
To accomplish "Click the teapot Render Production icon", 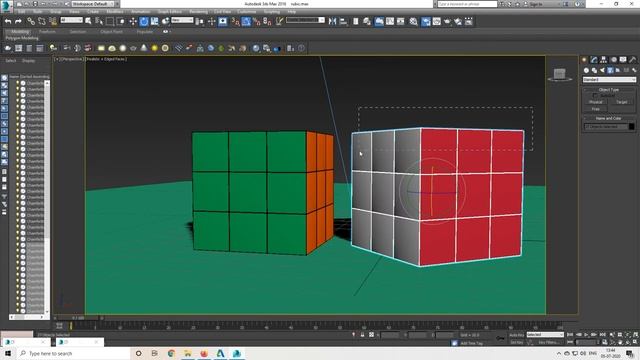I will [447, 21].
